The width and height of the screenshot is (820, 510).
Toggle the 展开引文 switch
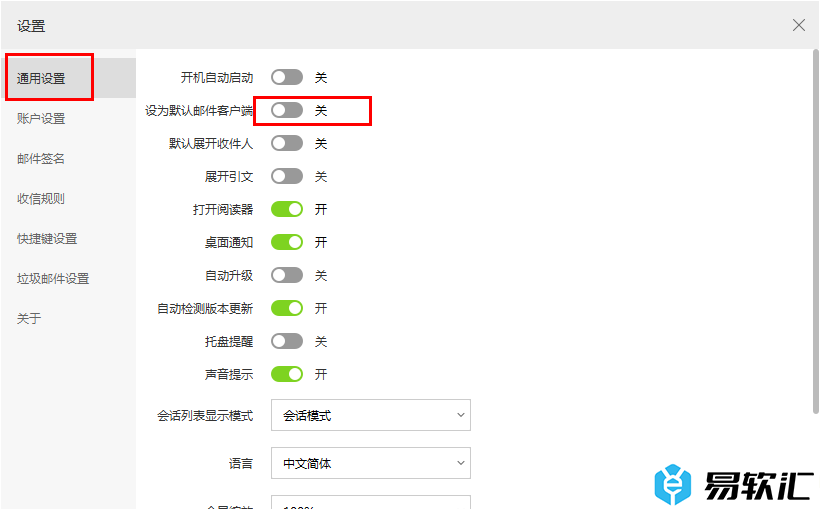pyautogui.click(x=287, y=176)
